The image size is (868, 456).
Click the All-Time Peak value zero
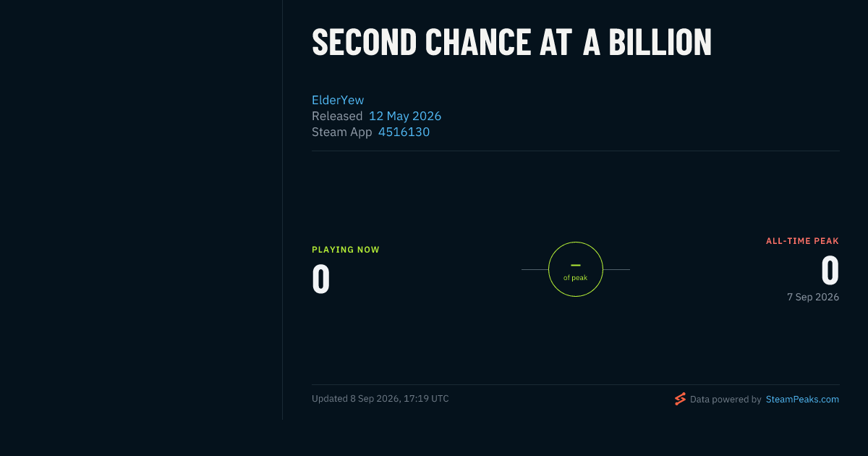830,271
